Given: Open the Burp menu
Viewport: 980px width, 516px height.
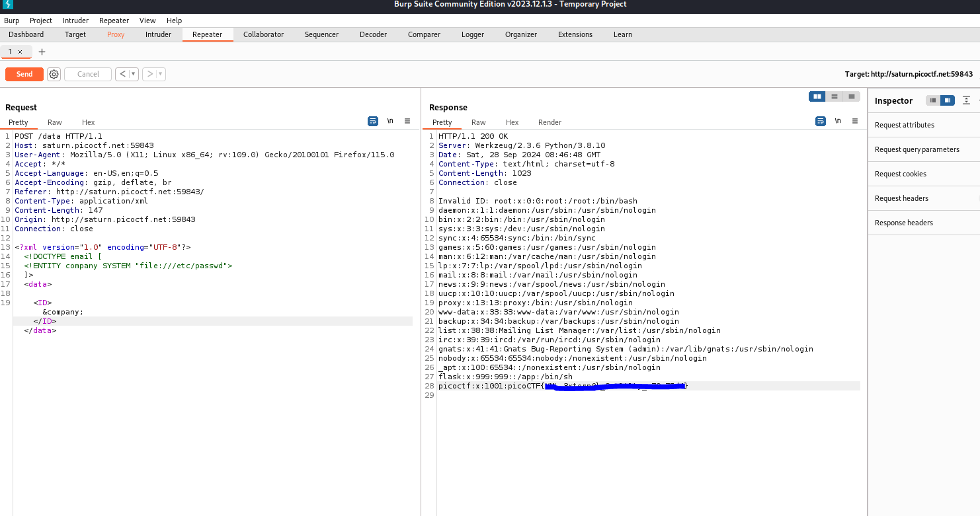Looking at the screenshot, I should click(11, 20).
